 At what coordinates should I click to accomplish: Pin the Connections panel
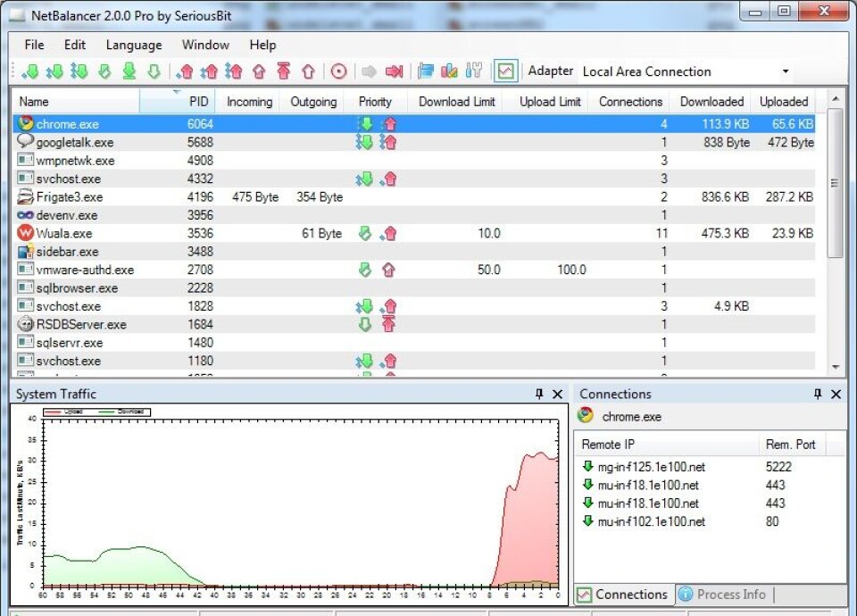pyautogui.click(x=818, y=394)
